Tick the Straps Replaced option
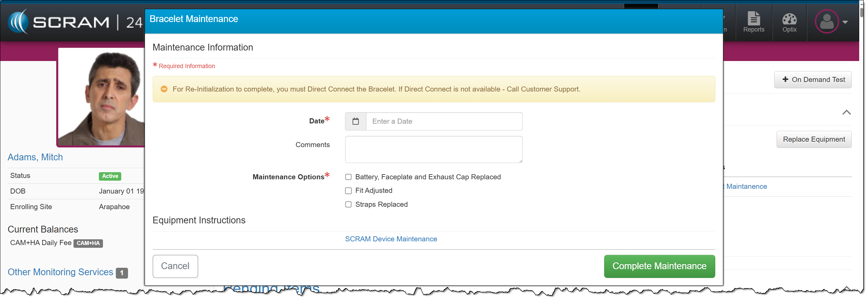 pos(348,204)
